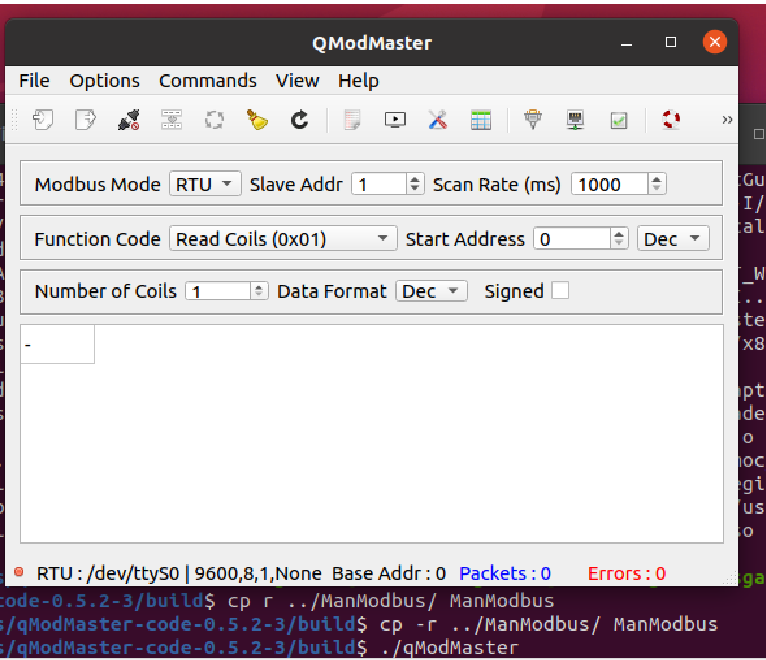Click the toolbar drag handle grip
This screenshot has height=660, width=766.
[14, 120]
